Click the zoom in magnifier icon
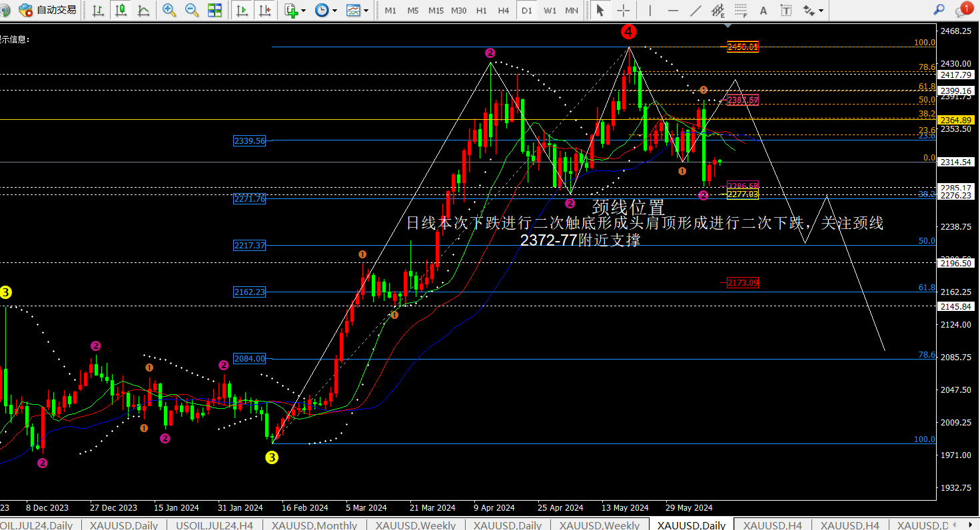980x530 pixels. coord(169,10)
